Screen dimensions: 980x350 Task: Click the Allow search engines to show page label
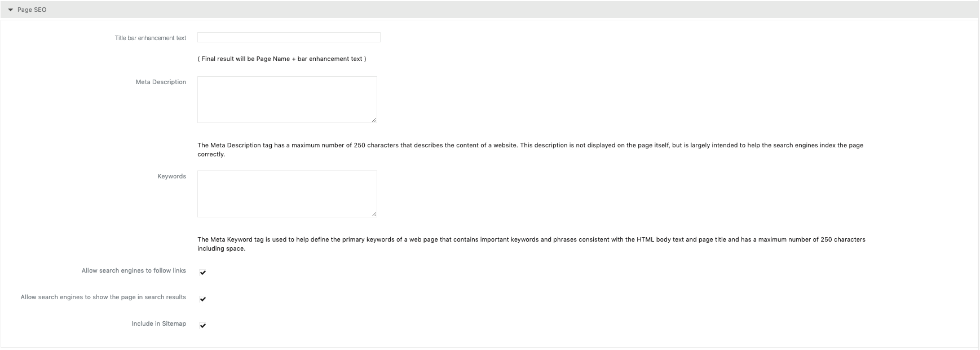pos(103,297)
